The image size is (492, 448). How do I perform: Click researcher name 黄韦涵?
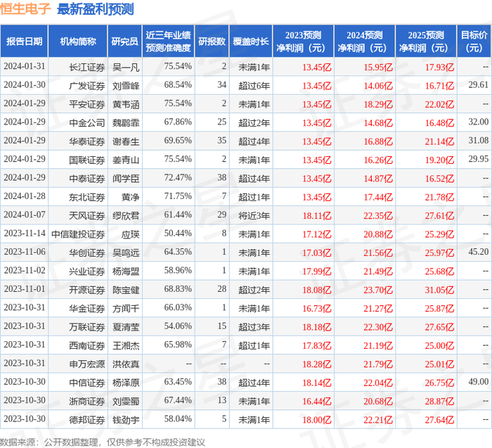(126, 104)
